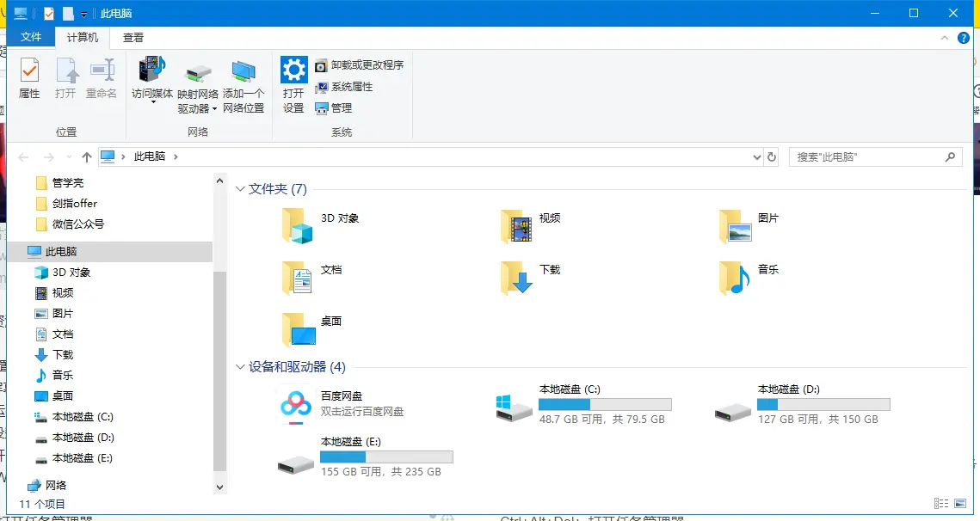This screenshot has height=521, width=980.
Task: Click the Open Settings (打开设置) icon
Action: [293, 77]
